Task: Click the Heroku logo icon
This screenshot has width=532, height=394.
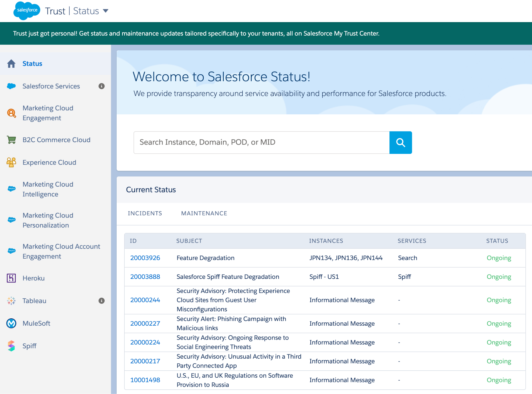Action: pos(11,278)
